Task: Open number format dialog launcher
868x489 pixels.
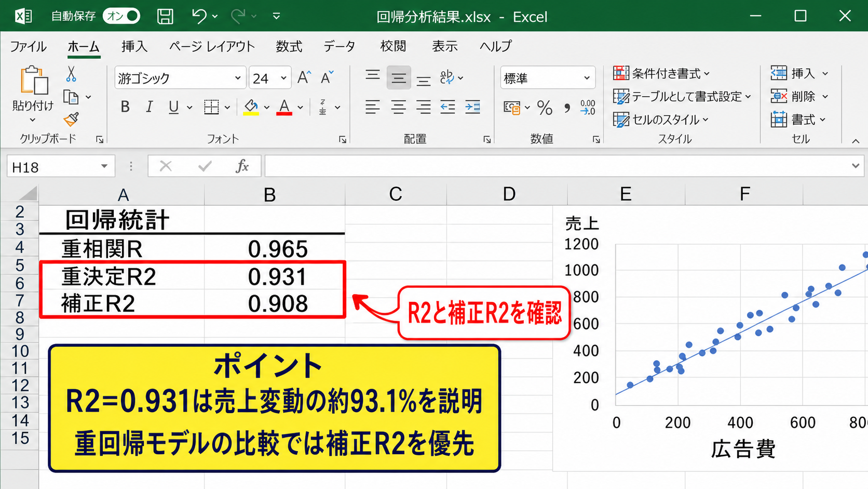Action: tap(596, 139)
